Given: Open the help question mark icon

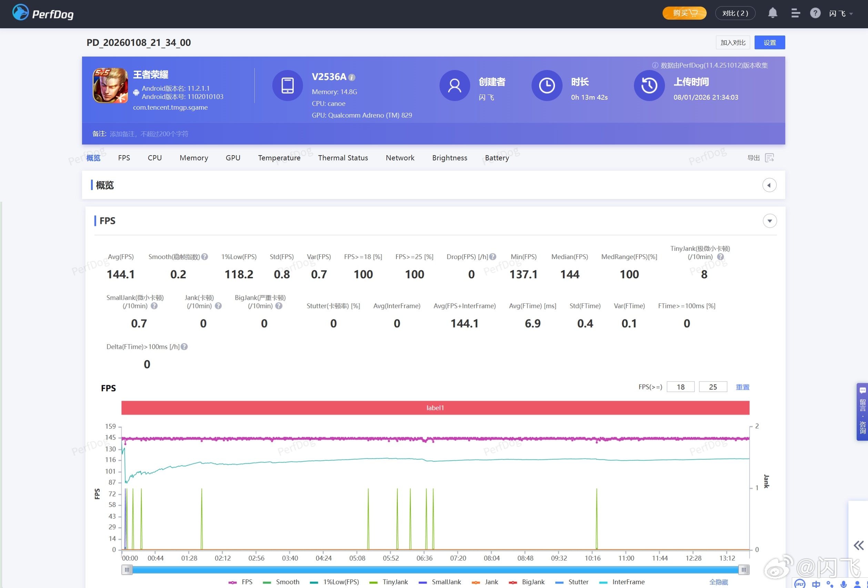Looking at the screenshot, I should click(815, 13).
